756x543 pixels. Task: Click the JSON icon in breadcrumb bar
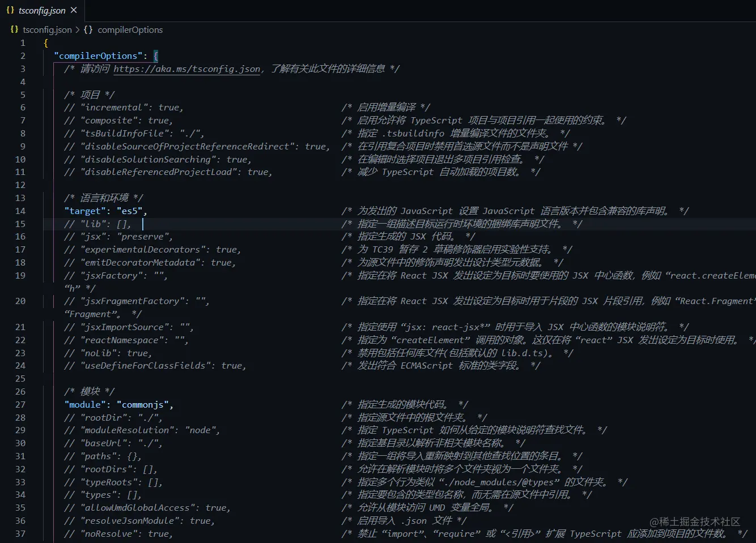click(14, 29)
